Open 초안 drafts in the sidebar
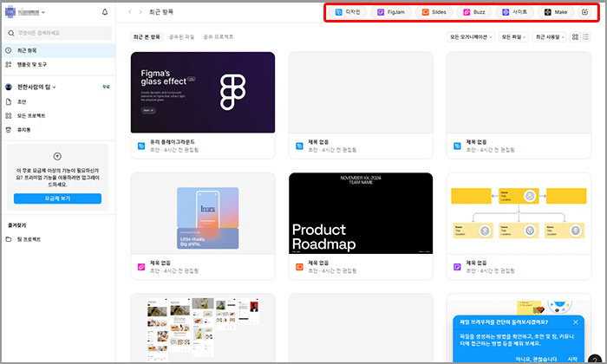The height and width of the screenshot is (364, 607). [x=58, y=101]
